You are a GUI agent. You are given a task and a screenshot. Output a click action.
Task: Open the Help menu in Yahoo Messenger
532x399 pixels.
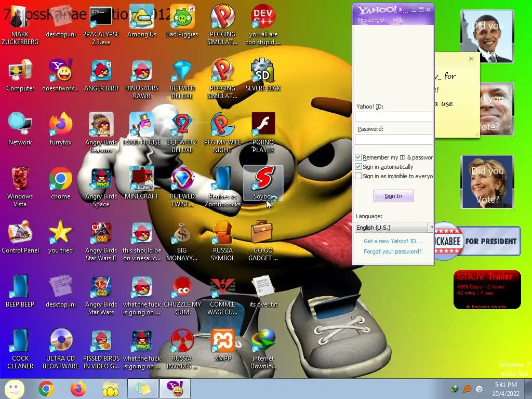[x=398, y=20]
